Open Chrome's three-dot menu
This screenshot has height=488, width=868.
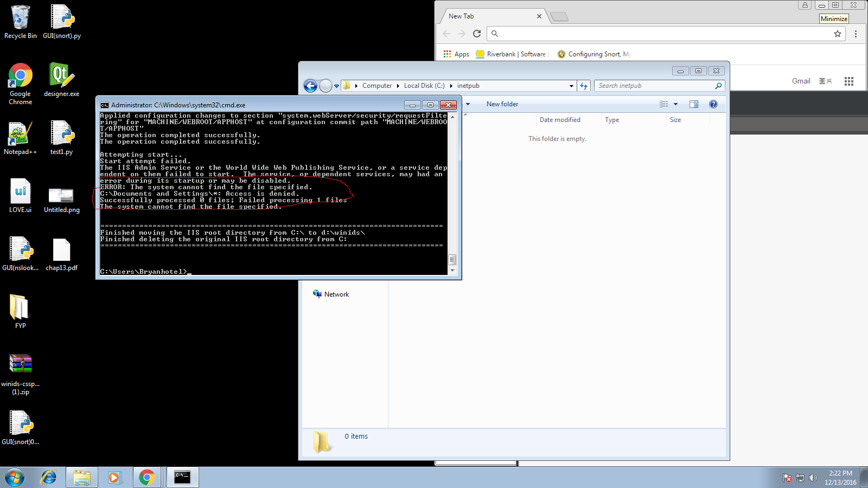tap(856, 34)
